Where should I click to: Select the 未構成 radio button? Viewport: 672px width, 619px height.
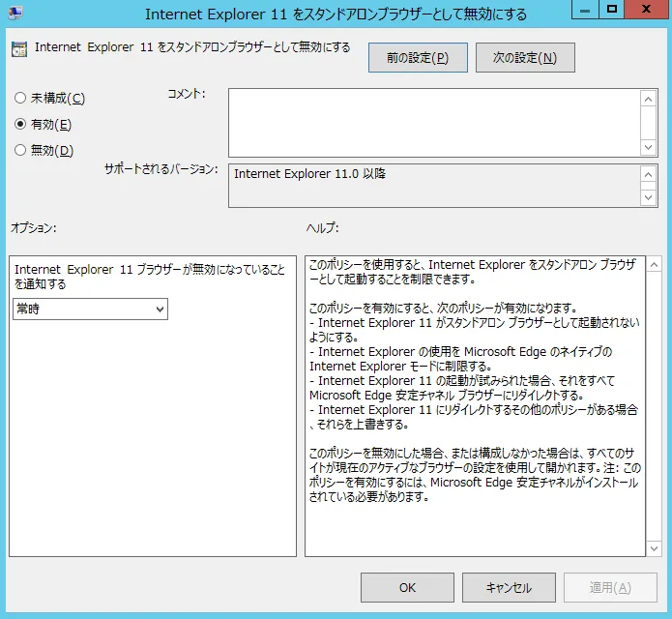pyautogui.click(x=20, y=99)
